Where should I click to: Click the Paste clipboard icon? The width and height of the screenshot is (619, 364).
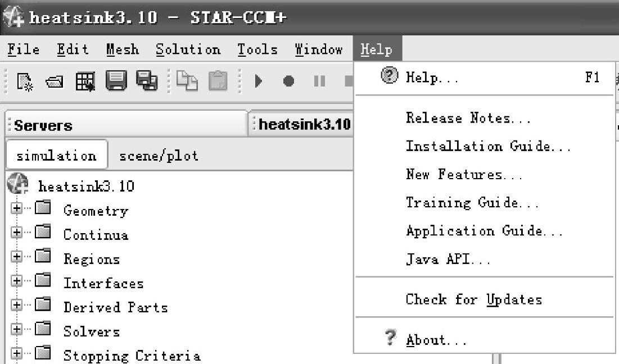click(x=218, y=81)
